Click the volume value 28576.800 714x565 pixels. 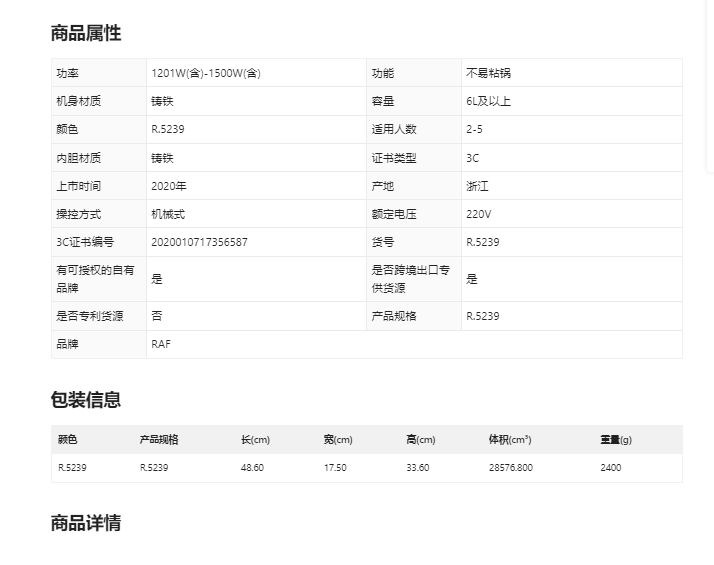tap(510, 468)
